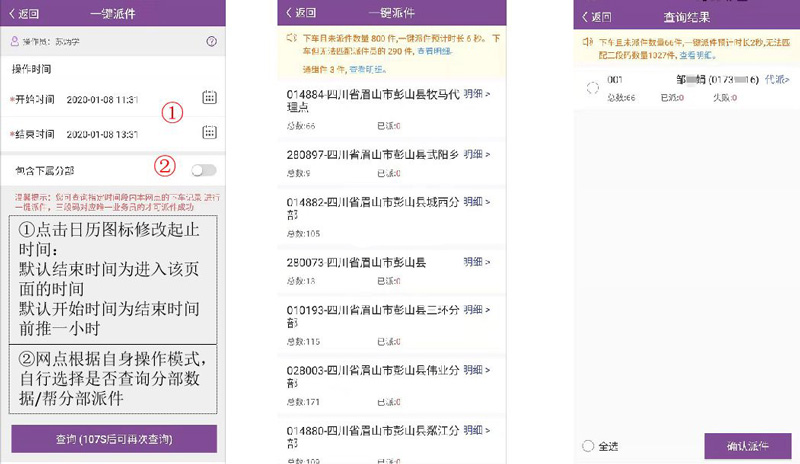Select the 开始时间 2020-01-08 11:31 field
This screenshot has width=800, height=464.
[x=113, y=99]
